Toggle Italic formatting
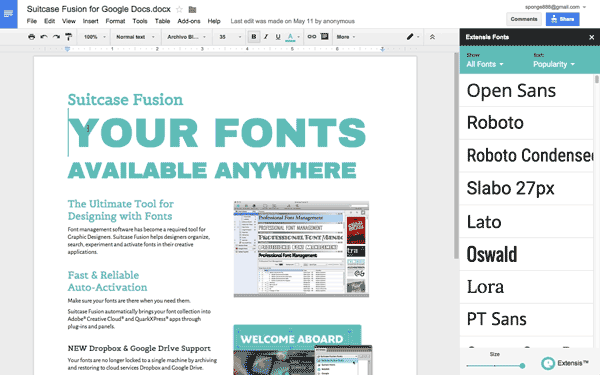Viewport: 600px width, 375px height. 266,37
